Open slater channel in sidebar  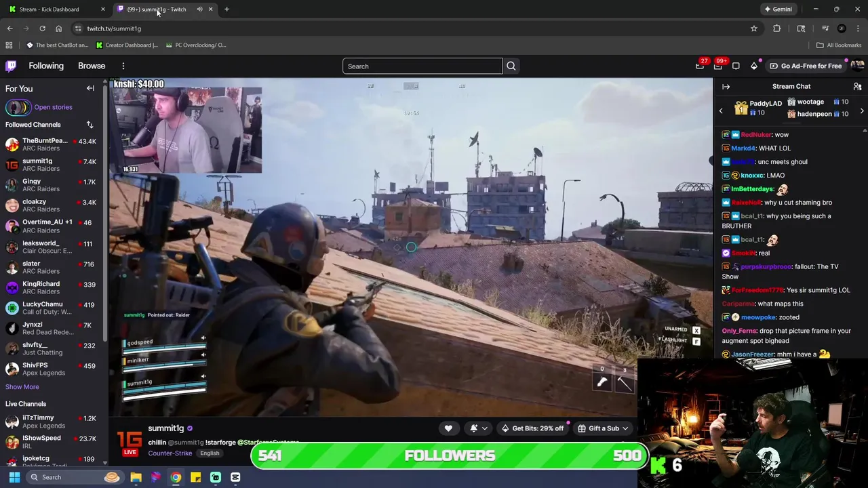[51, 267]
